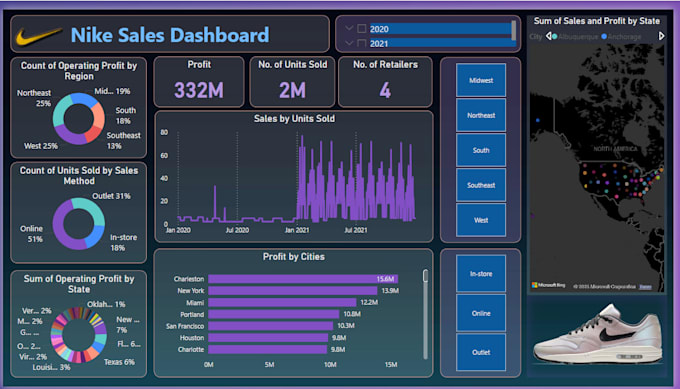This screenshot has height=389, width=680.
Task: Click the Online 51% label
Action: [x=32, y=234]
